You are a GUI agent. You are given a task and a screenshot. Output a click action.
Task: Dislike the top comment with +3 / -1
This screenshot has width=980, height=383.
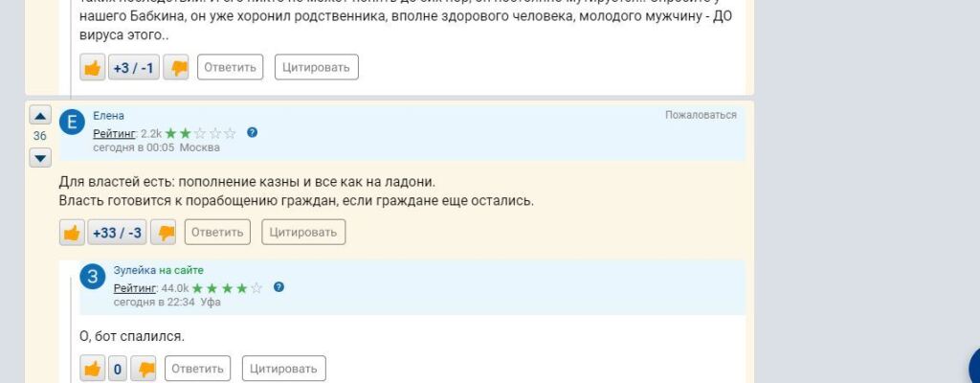click(x=176, y=68)
